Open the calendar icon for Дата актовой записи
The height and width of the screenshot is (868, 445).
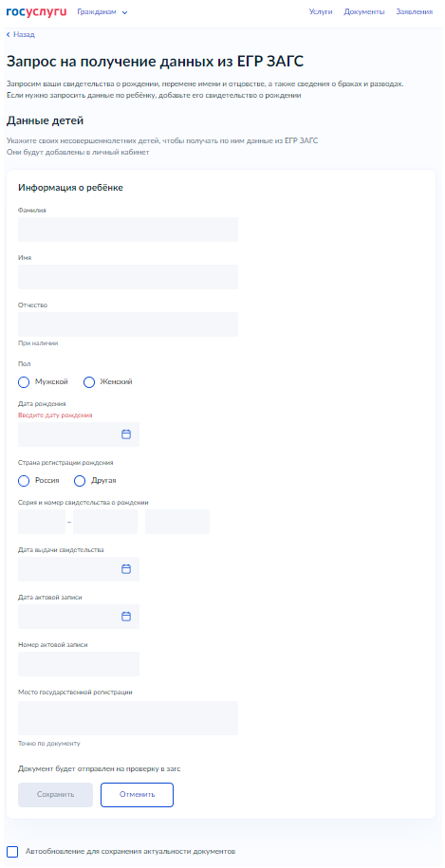point(126,616)
